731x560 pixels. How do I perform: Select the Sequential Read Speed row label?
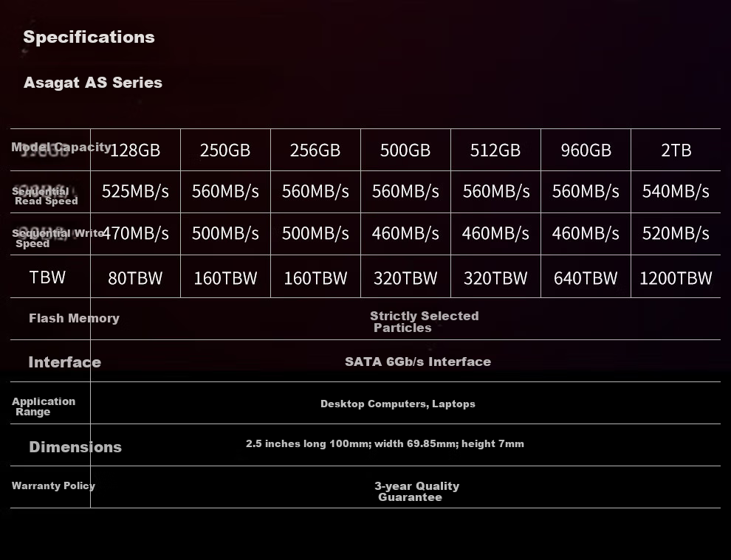[45, 196]
